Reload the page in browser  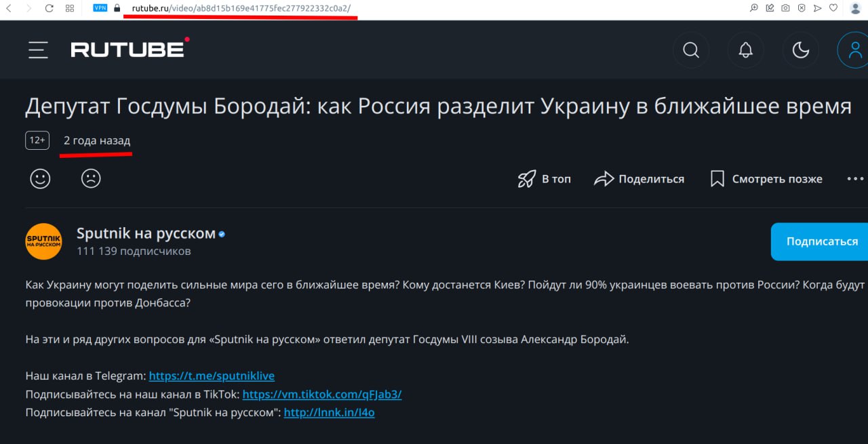[49, 8]
